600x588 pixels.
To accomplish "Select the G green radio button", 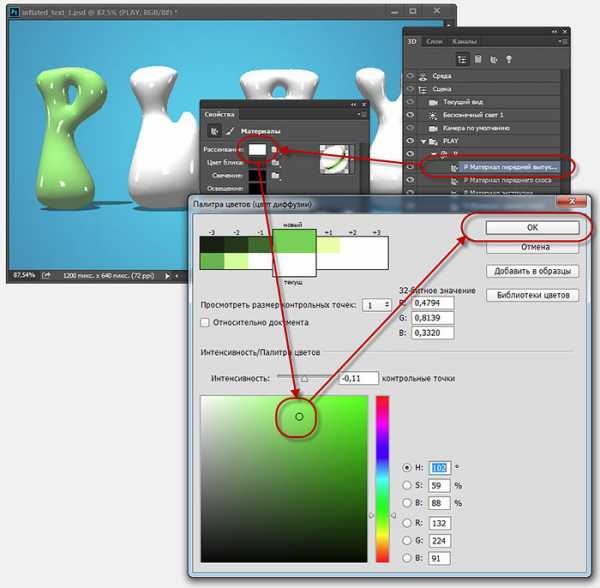I will [x=407, y=541].
